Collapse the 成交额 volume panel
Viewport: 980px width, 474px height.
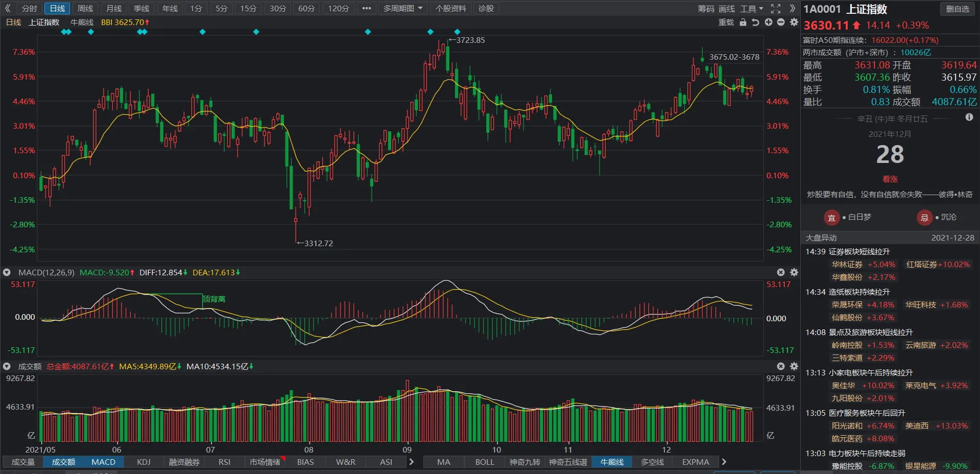click(x=7, y=367)
